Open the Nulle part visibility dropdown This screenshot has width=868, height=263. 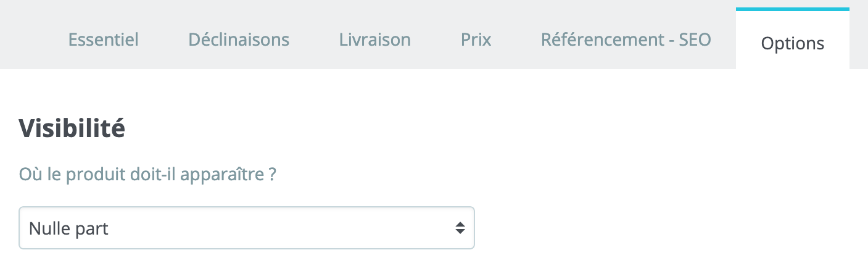[247, 228]
